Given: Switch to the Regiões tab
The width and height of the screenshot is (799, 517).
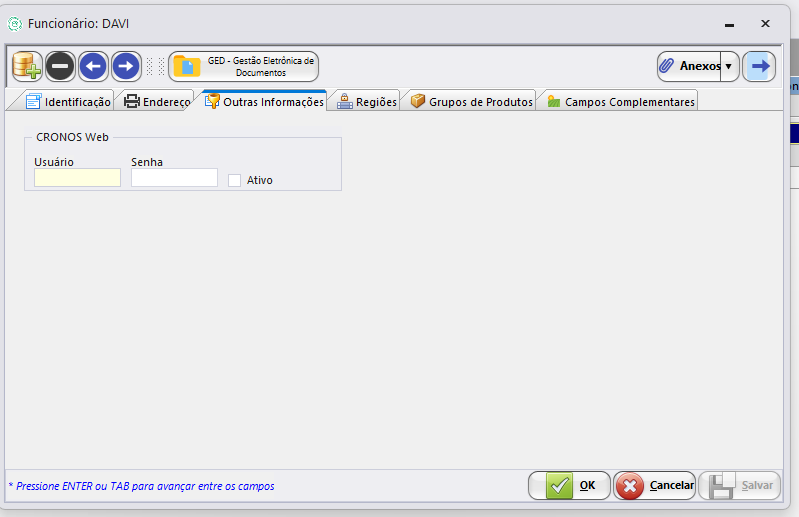Looking at the screenshot, I should (367, 101).
